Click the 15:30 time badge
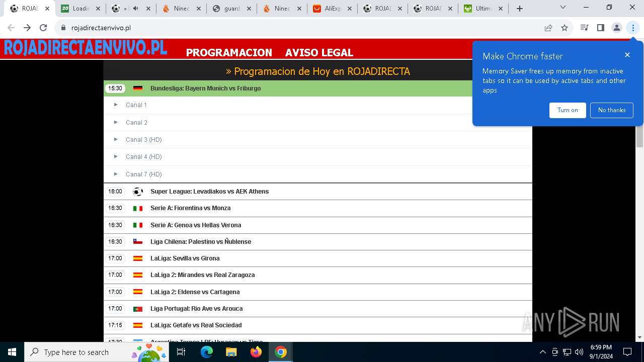The height and width of the screenshot is (362, 644). click(115, 88)
